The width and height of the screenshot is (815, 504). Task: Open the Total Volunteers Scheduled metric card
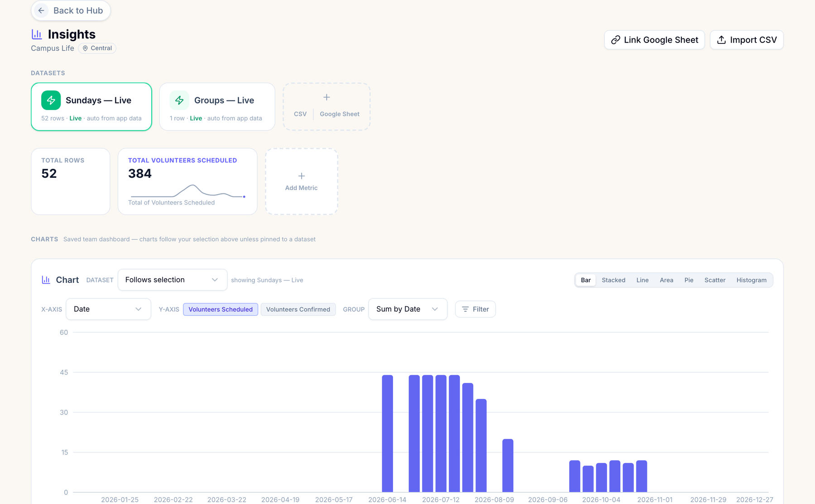pos(187,181)
